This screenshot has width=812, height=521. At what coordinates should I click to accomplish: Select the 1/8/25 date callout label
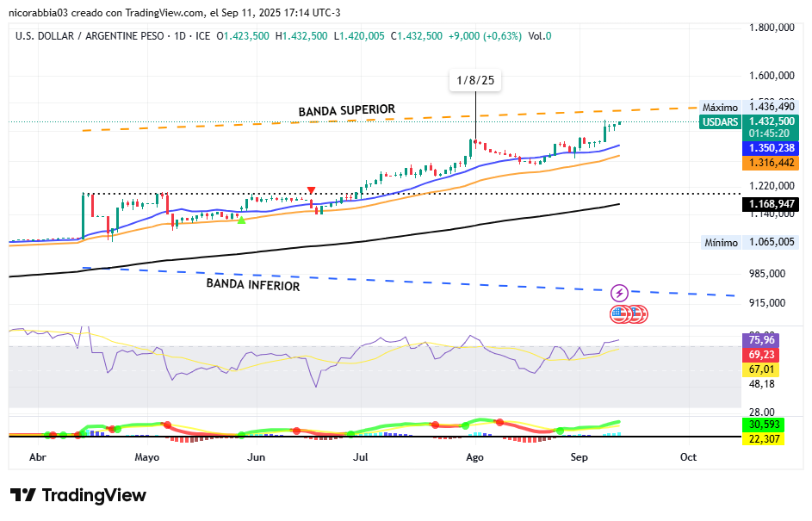coord(475,80)
